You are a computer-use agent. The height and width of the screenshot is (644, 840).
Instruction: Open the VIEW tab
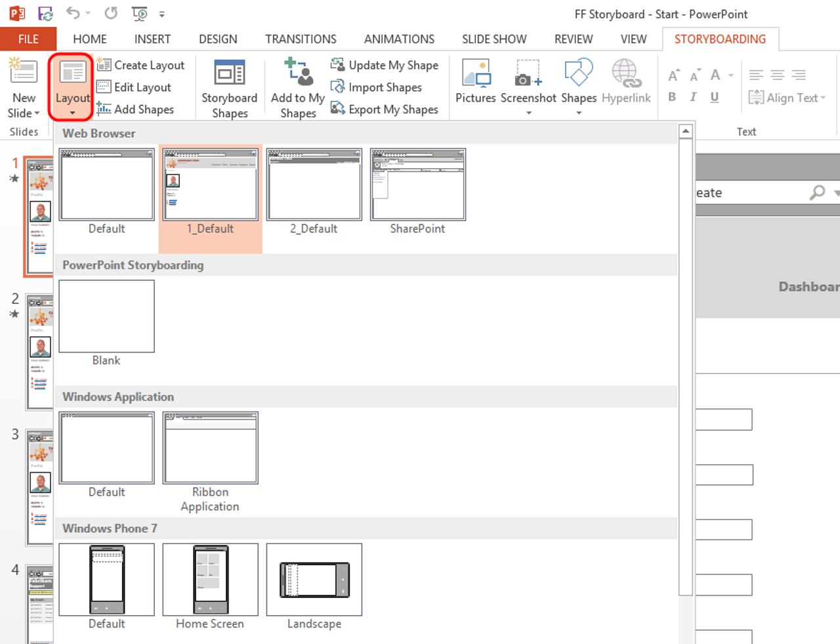click(633, 39)
